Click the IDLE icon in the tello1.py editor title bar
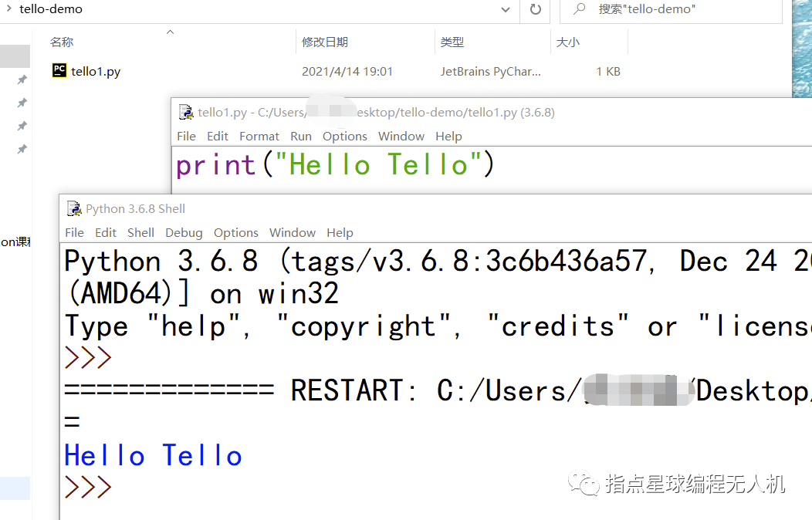812x520 pixels. (x=185, y=111)
